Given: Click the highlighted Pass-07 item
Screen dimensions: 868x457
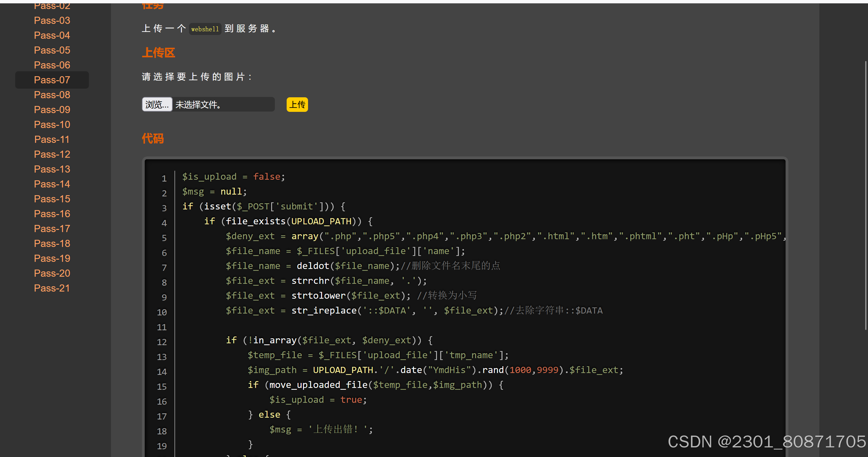Looking at the screenshot, I should [x=52, y=80].
